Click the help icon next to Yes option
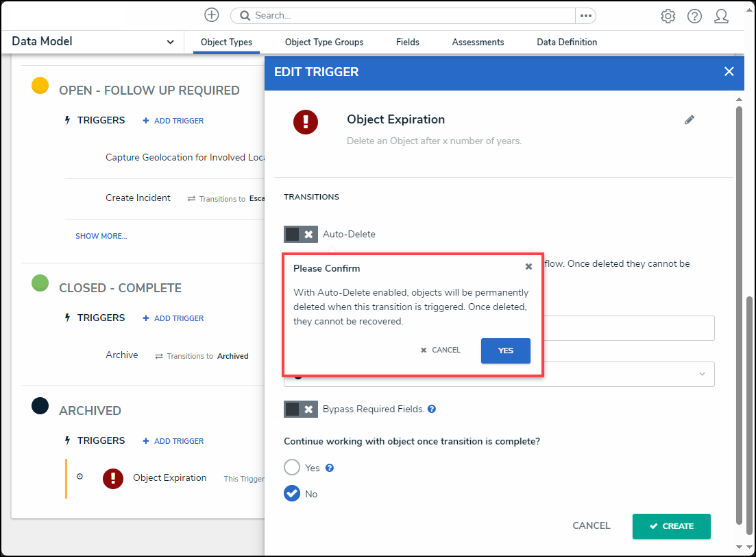Viewport: 756px width, 557px height. (x=330, y=468)
